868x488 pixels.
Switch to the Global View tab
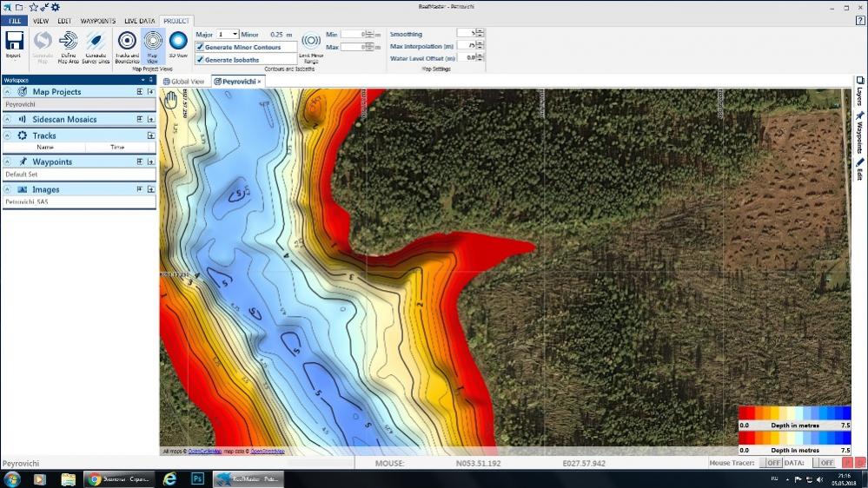point(184,82)
